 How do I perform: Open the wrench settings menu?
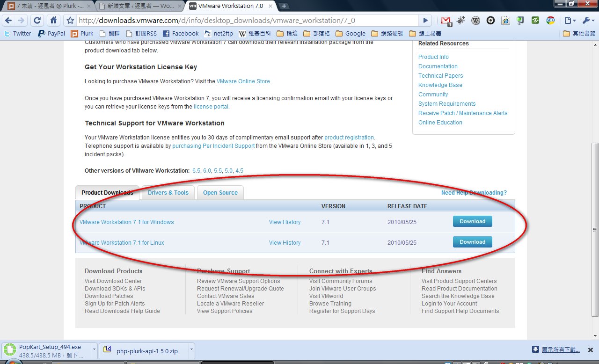pyautogui.click(x=588, y=21)
